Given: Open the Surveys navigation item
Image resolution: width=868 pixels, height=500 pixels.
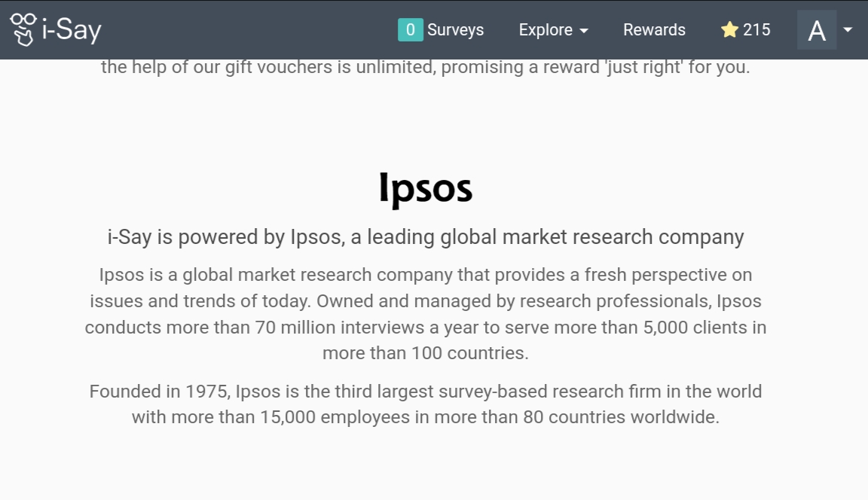Looking at the screenshot, I should 455,30.
